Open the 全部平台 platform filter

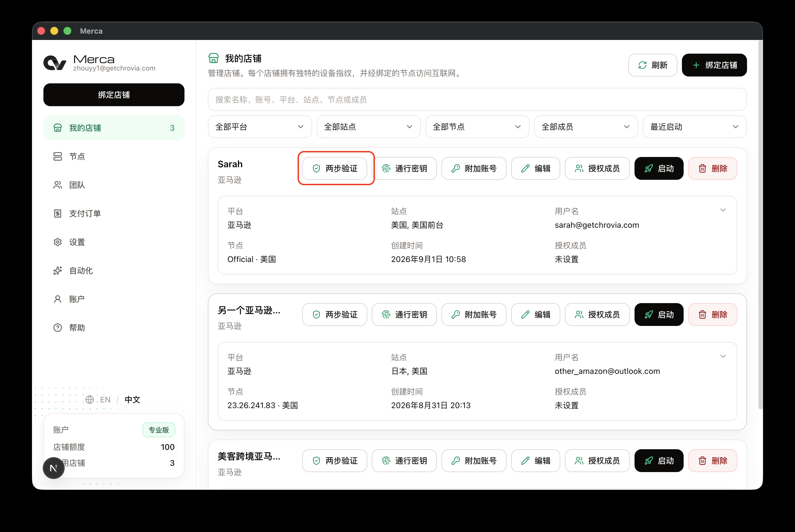(x=260, y=126)
